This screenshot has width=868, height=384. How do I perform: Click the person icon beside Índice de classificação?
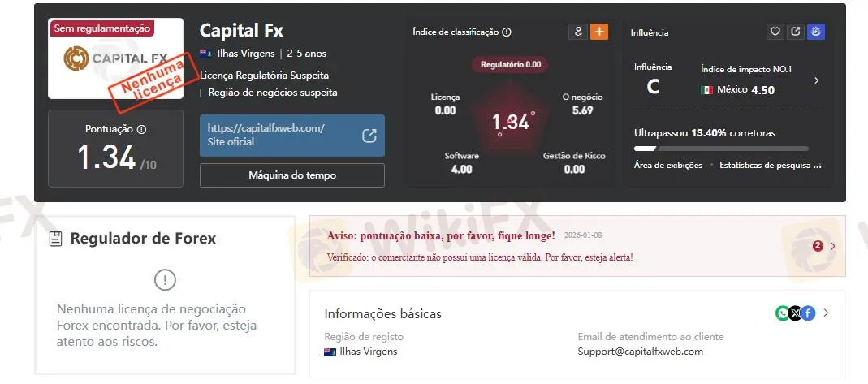pyautogui.click(x=578, y=32)
